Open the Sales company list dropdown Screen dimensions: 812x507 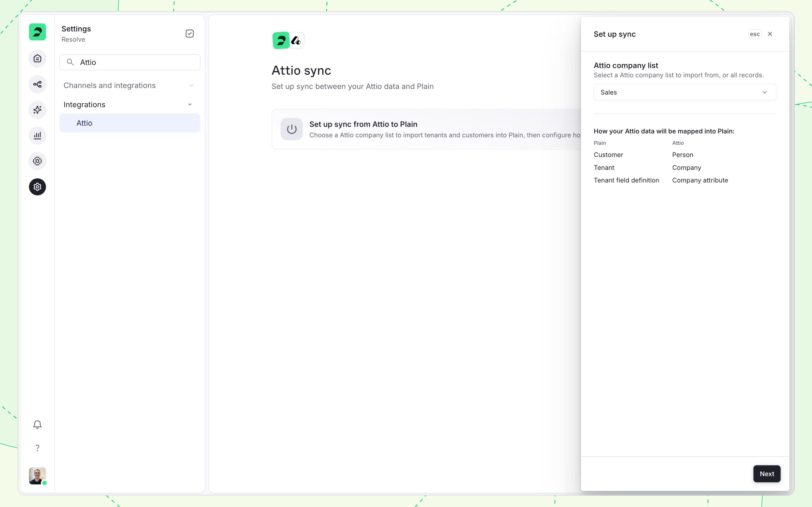coord(685,92)
